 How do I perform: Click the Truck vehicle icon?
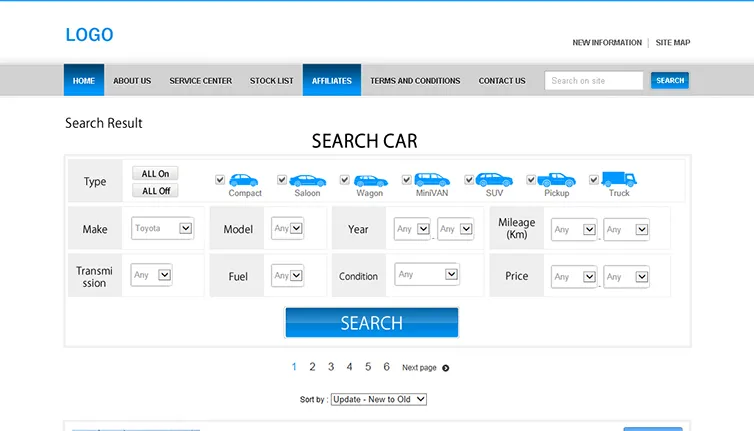coord(619,180)
